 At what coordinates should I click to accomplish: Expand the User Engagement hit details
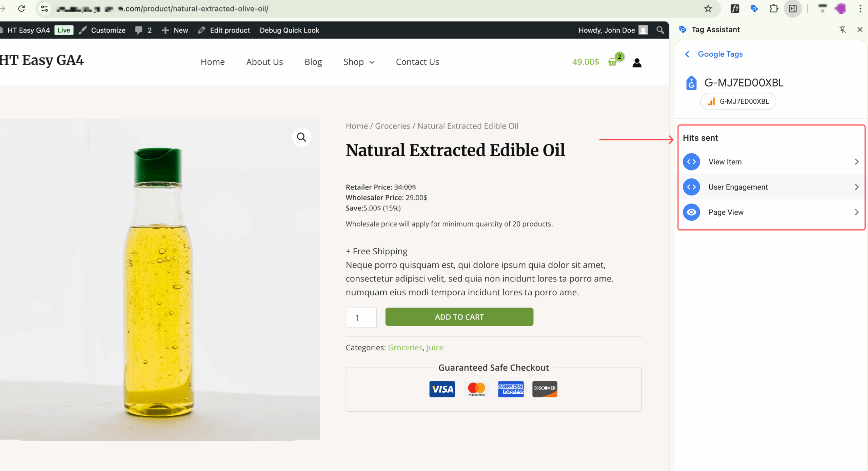tap(770, 187)
